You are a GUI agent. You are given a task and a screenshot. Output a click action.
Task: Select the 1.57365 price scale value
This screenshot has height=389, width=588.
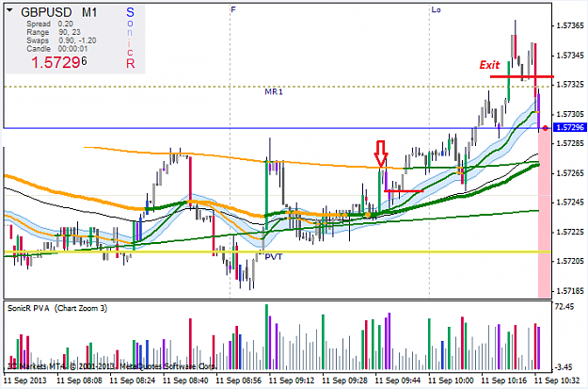point(570,25)
